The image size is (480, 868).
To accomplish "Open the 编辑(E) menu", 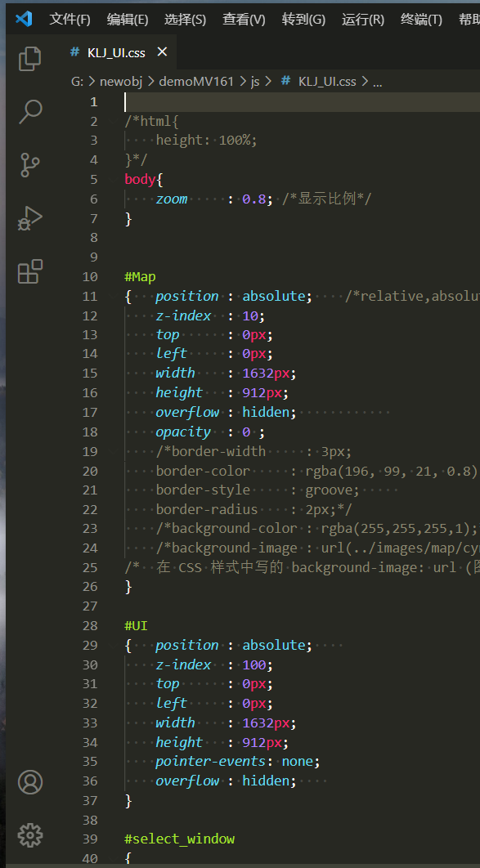I will (x=128, y=20).
